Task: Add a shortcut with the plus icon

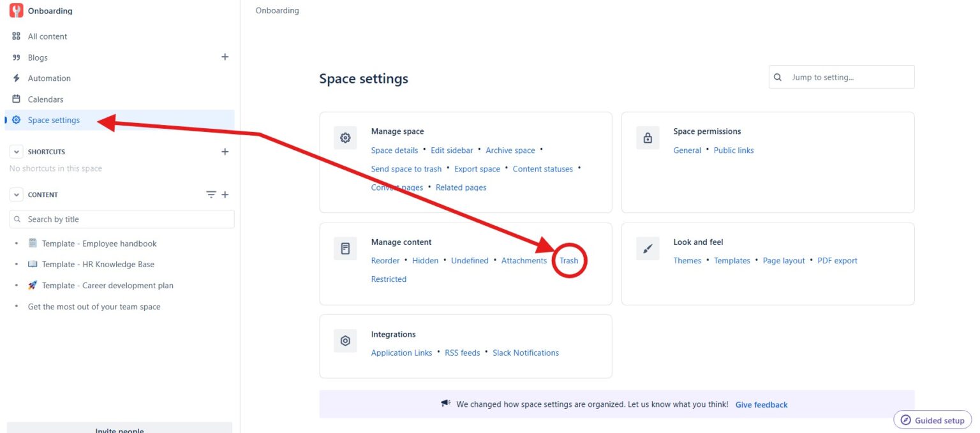Action: click(225, 152)
